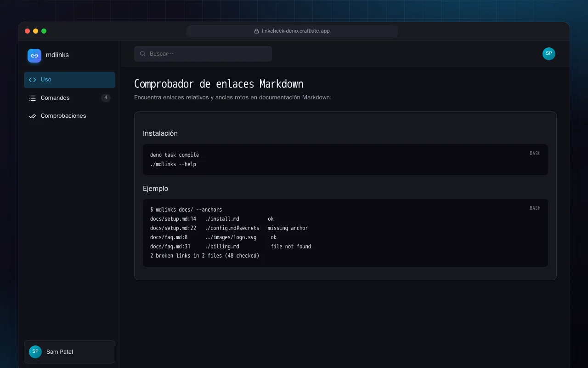Click the line 'deno task compile'

[175, 155]
